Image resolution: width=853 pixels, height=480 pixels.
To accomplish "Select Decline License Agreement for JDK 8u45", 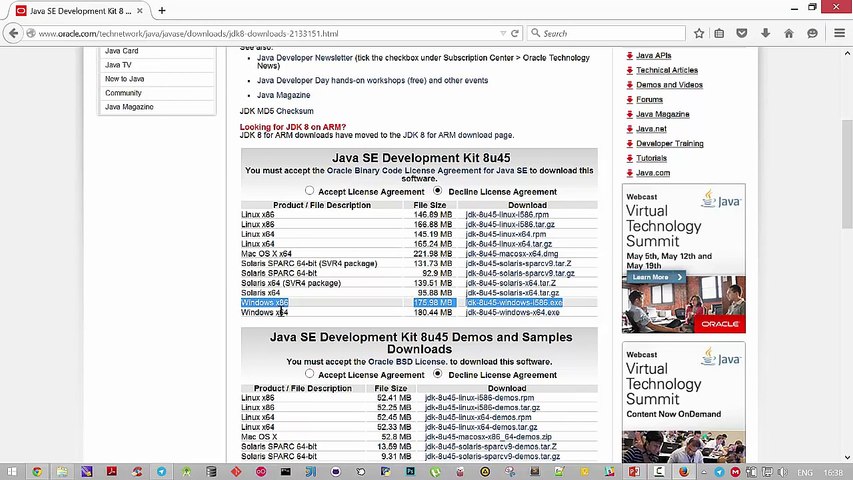I will tap(437, 190).
